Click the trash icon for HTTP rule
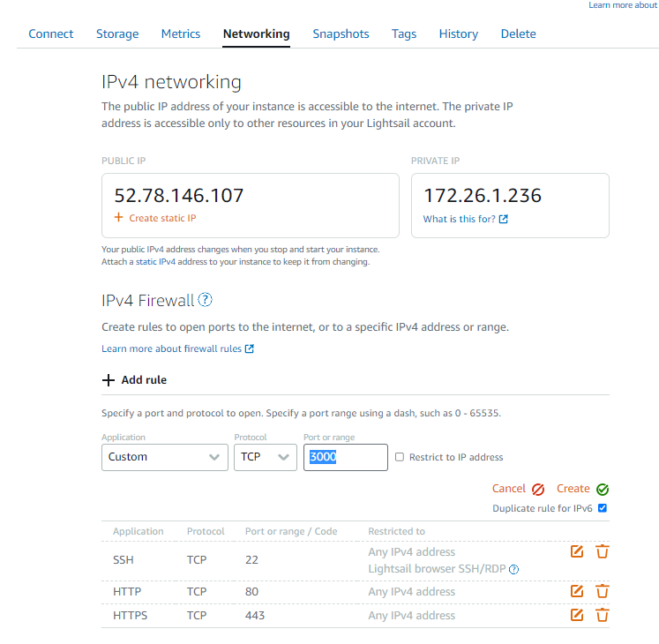659x644 pixels. point(603,591)
